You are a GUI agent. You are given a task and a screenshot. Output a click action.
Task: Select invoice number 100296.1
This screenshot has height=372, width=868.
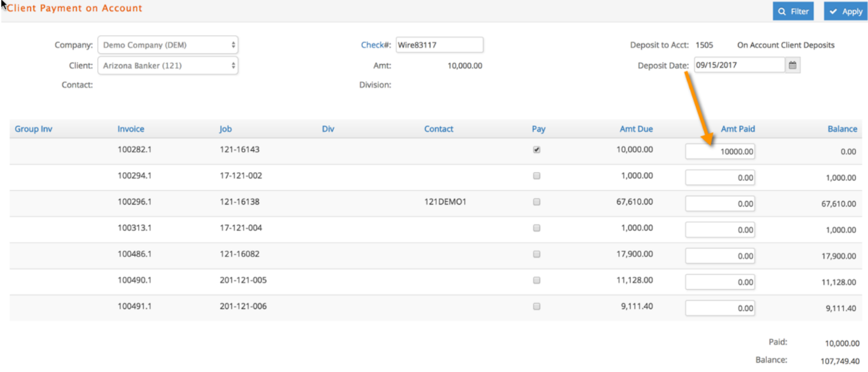(x=135, y=202)
